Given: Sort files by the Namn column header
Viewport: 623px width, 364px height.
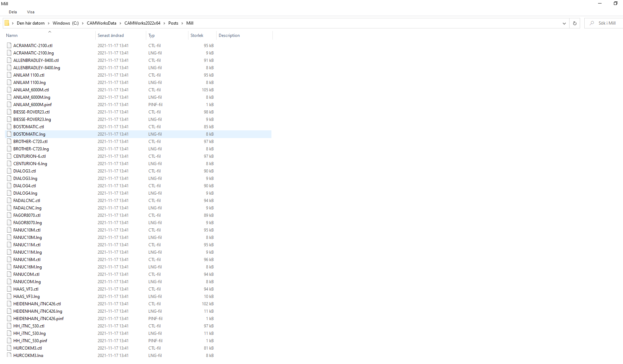Looking at the screenshot, I should 12,35.
